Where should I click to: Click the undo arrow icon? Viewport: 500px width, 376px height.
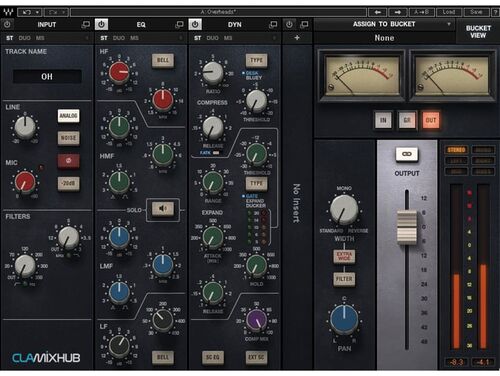[27, 13]
